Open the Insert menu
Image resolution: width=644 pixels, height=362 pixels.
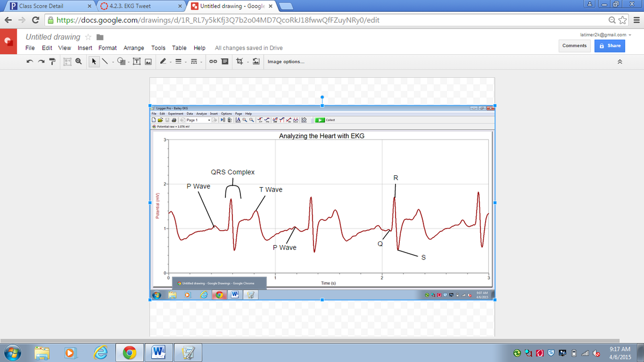coord(85,48)
